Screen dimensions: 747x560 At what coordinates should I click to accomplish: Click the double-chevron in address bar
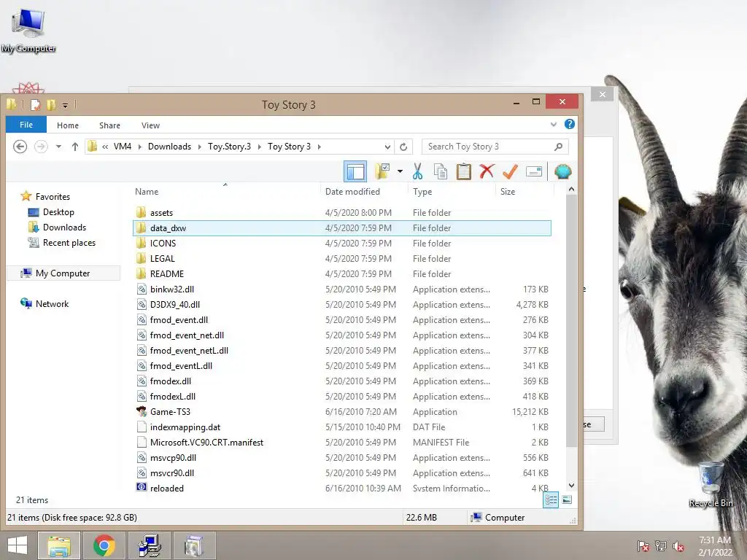pos(105,147)
